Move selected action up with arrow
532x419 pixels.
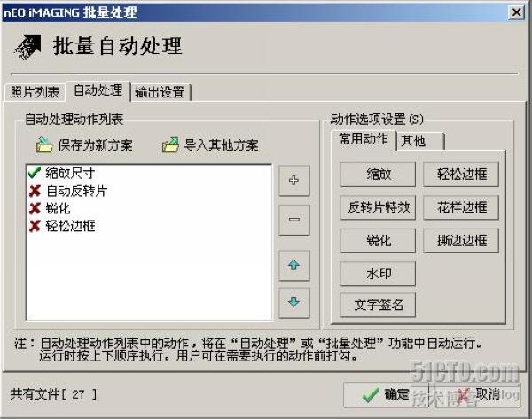(x=293, y=265)
